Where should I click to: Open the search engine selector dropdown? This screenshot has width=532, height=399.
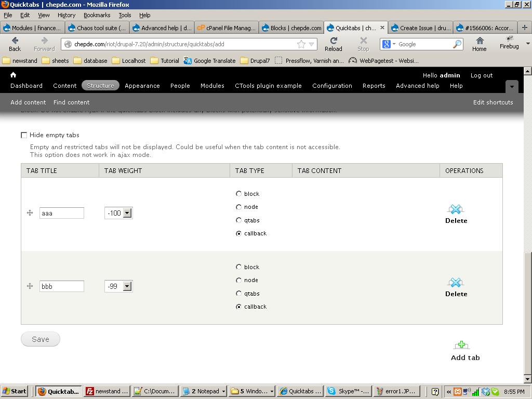click(x=394, y=44)
